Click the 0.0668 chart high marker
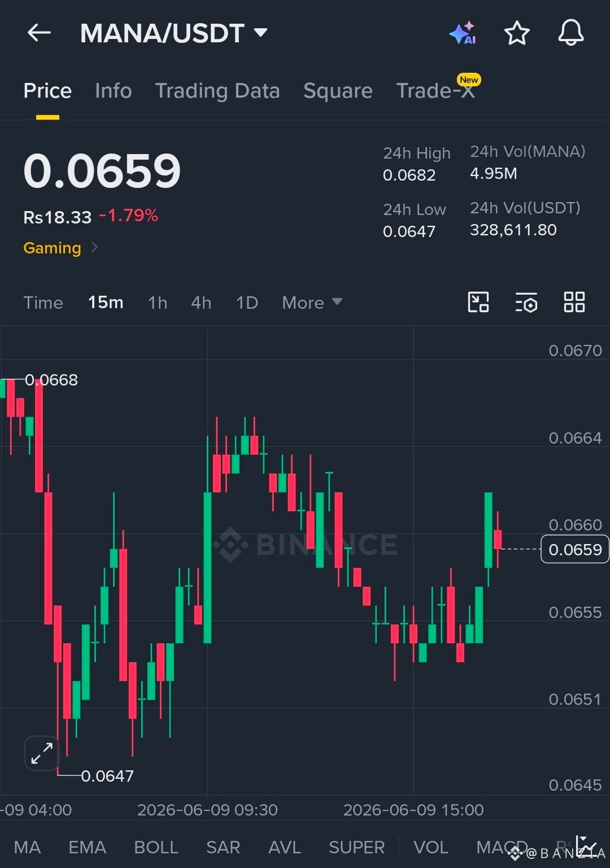 click(51, 380)
